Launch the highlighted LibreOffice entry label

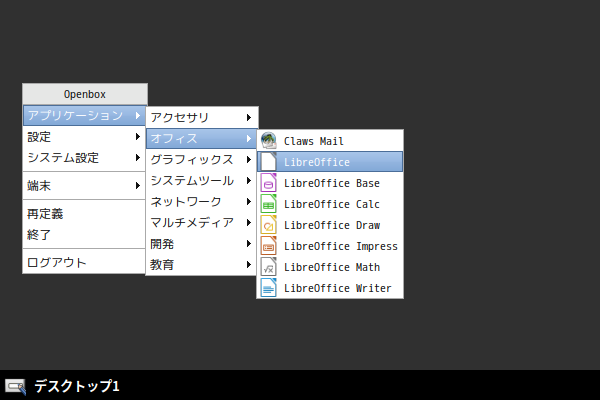pos(317,162)
